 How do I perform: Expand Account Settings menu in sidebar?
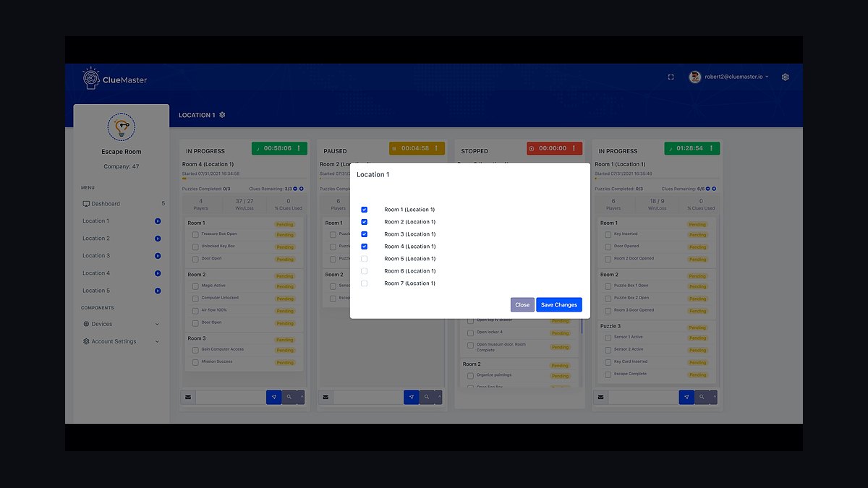(x=121, y=341)
